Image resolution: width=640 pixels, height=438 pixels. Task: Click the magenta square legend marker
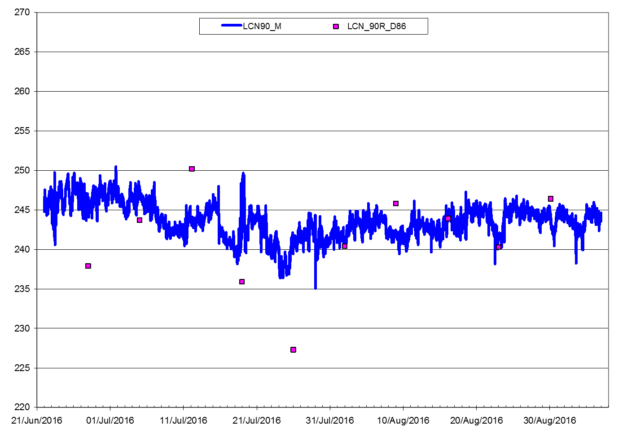336,27
